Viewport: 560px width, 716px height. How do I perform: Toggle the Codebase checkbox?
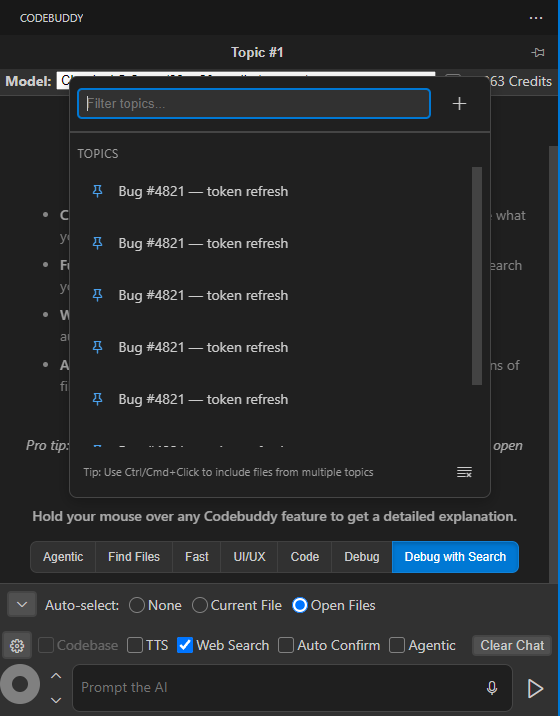tap(46, 645)
